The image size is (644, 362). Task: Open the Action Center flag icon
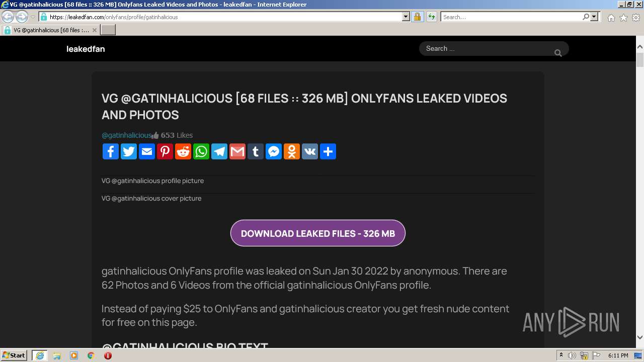coord(596,355)
